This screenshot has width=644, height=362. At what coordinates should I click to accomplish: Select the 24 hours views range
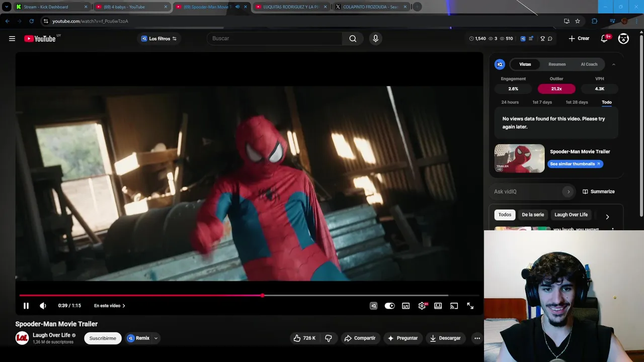(x=510, y=103)
